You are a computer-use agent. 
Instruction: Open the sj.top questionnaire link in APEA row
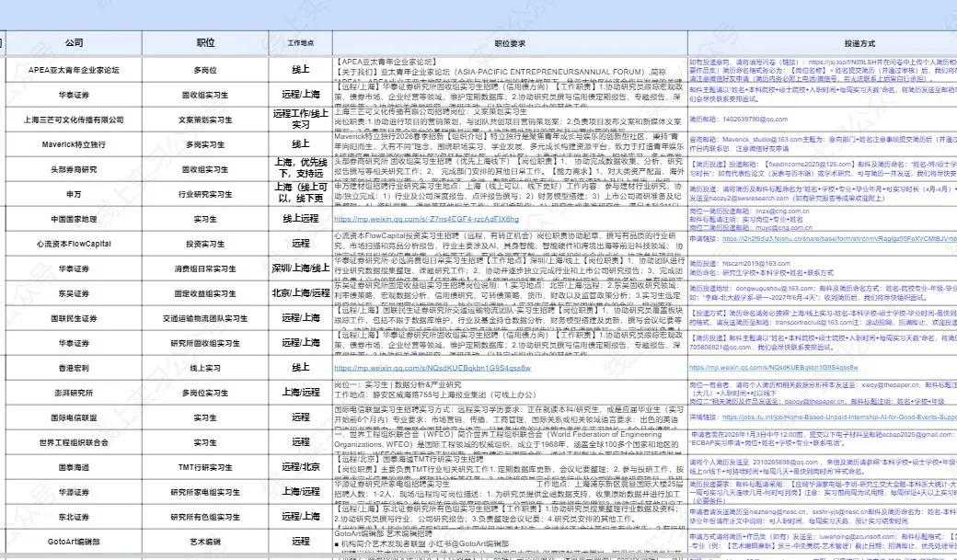(x=847, y=63)
